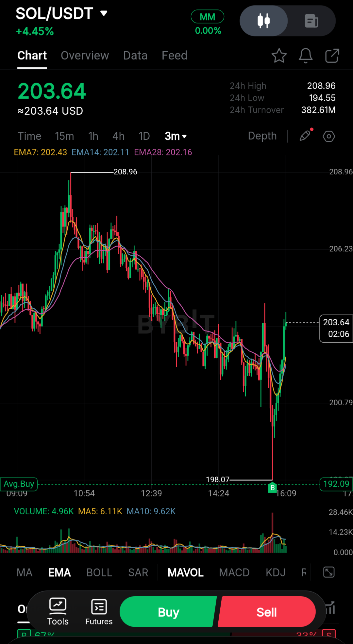Image resolution: width=353 pixels, height=644 pixels.
Task: Tap the Avg.Buy price line label
Action: click(x=19, y=484)
